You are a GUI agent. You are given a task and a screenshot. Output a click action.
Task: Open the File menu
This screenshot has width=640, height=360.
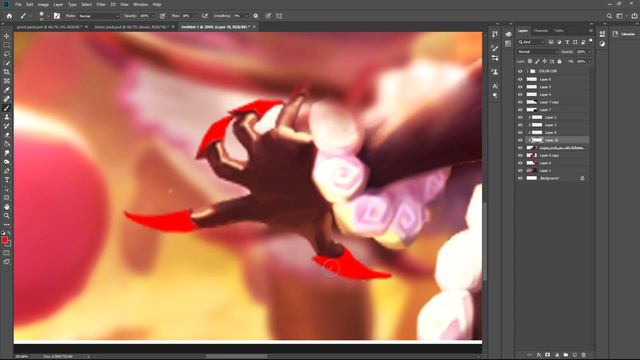18,4
